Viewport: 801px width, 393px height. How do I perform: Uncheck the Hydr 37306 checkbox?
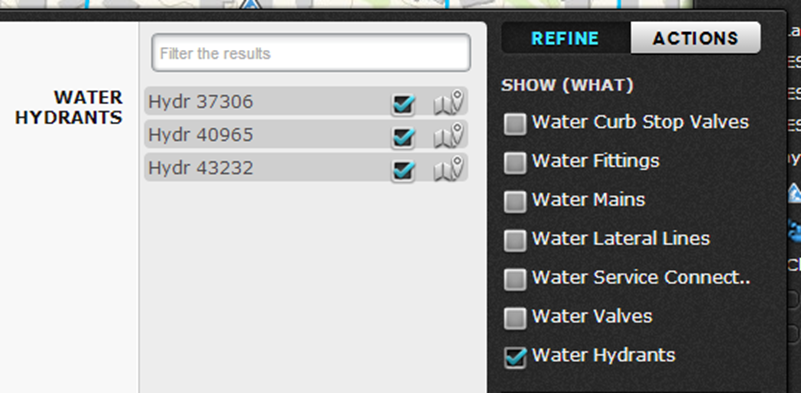coord(403,104)
